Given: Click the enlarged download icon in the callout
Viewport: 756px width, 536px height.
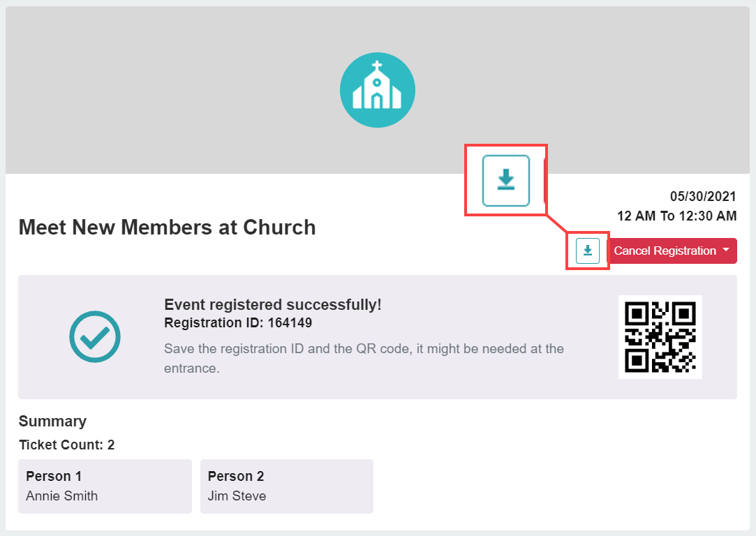Looking at the screenshot, I should (x=506, y=181).
